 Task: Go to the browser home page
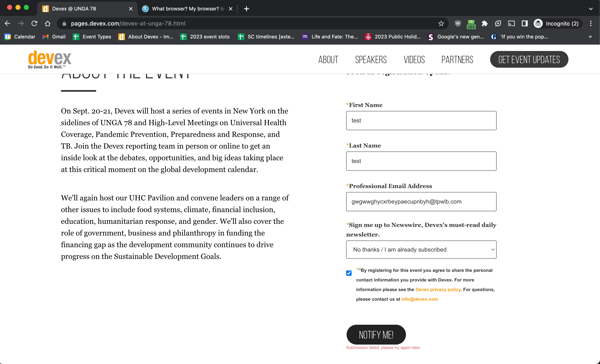48,23
